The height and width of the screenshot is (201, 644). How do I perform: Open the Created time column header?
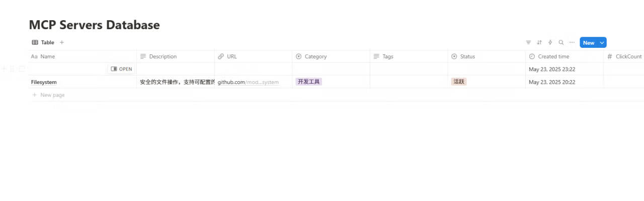pyautogui.click(x=565, y=56)
